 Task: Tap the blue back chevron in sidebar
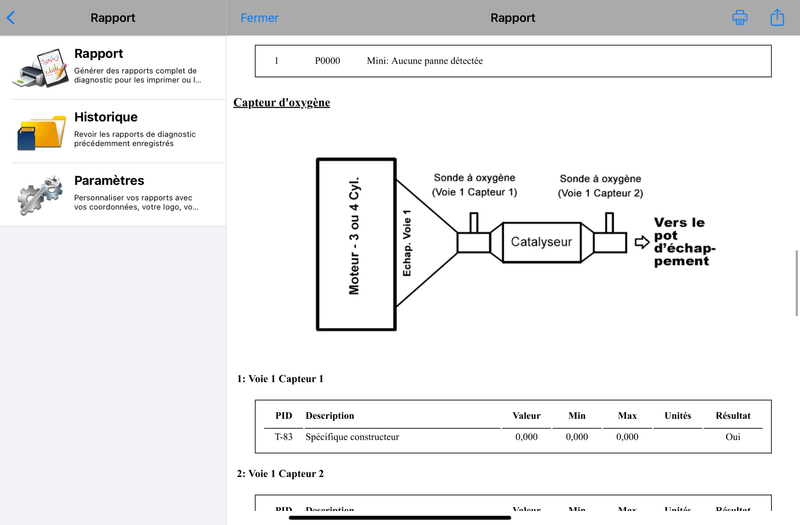11,18
